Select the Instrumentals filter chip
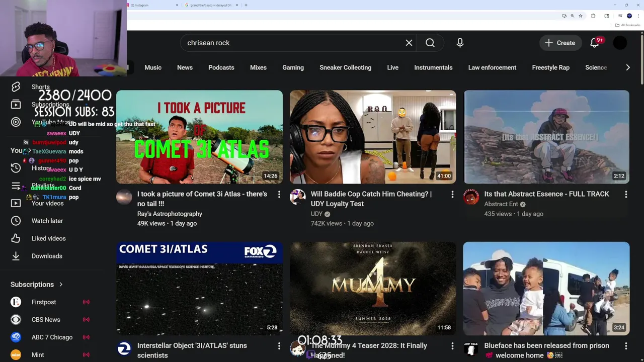Screen dimensions: 644x362 point(433,67)
